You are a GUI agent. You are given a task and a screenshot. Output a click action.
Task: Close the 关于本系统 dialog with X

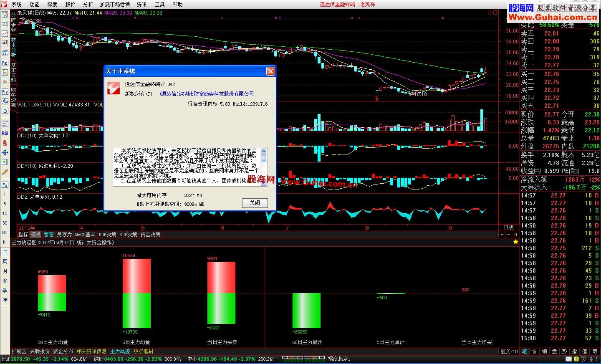270,71
